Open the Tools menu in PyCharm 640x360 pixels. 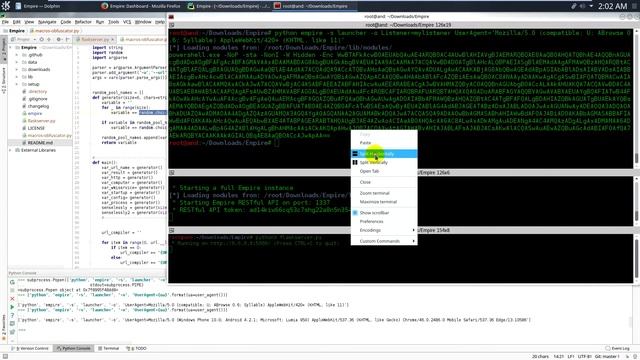[x=113, y=22]
